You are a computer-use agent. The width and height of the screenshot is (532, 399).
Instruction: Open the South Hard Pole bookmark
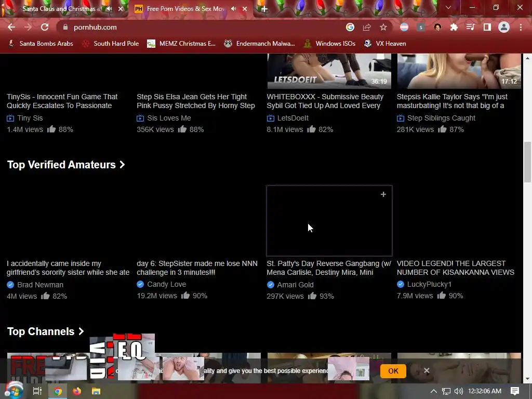111,44
